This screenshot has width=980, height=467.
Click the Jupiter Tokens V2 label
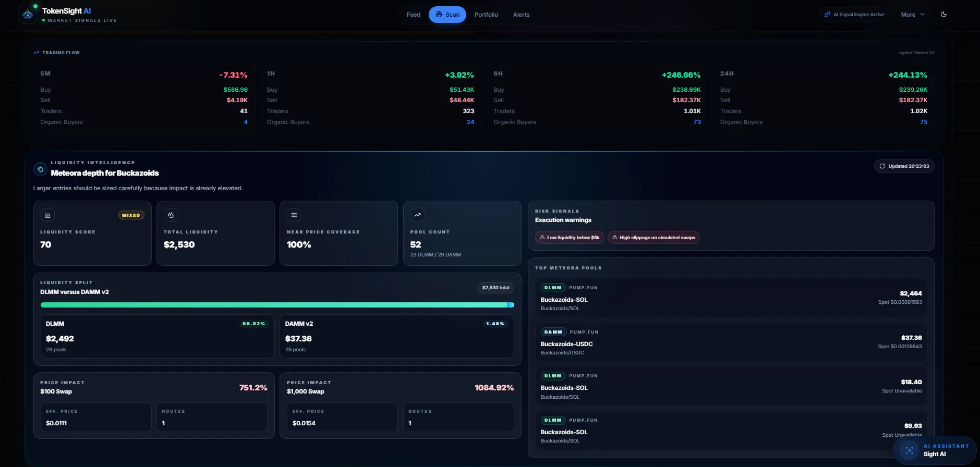click(x=916, y=53)
